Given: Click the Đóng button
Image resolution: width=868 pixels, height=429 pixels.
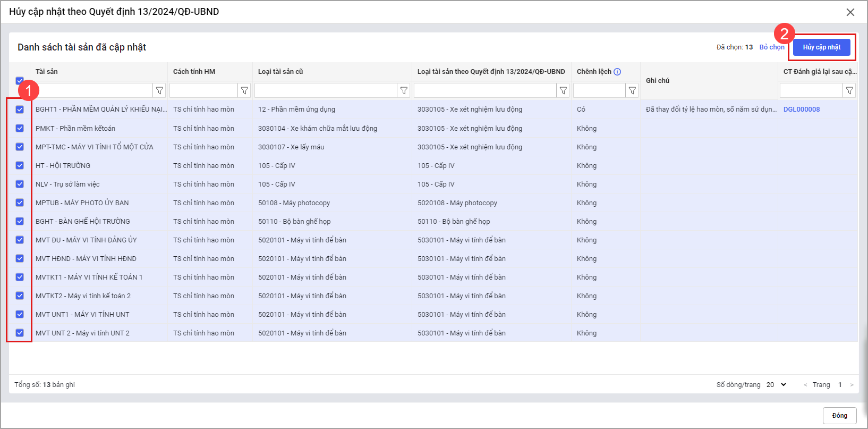Looking at the screenshot, I should 839,416.
